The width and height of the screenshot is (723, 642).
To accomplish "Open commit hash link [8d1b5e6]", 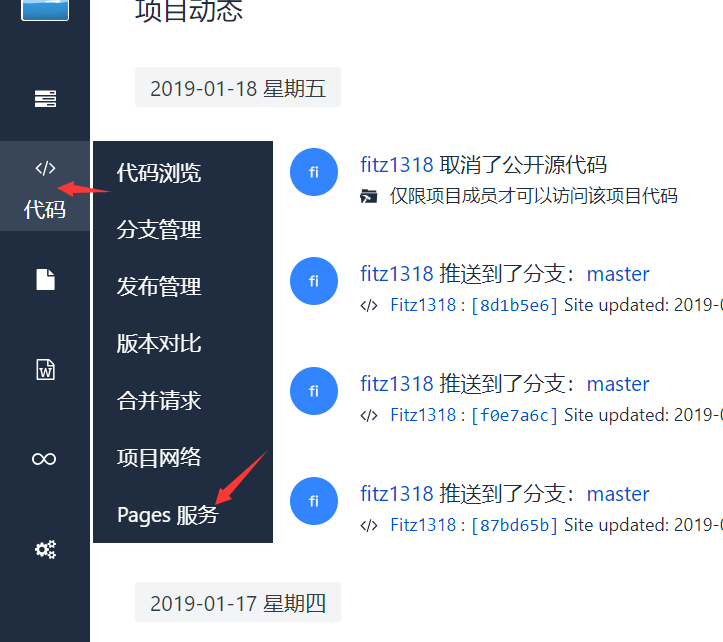I will pyautogui.click(x=514, y=305).
